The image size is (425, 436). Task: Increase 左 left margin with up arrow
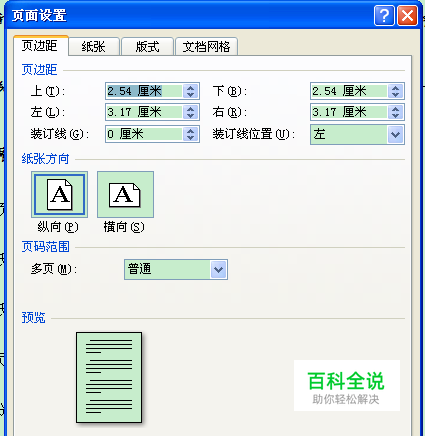click(191, 109)
